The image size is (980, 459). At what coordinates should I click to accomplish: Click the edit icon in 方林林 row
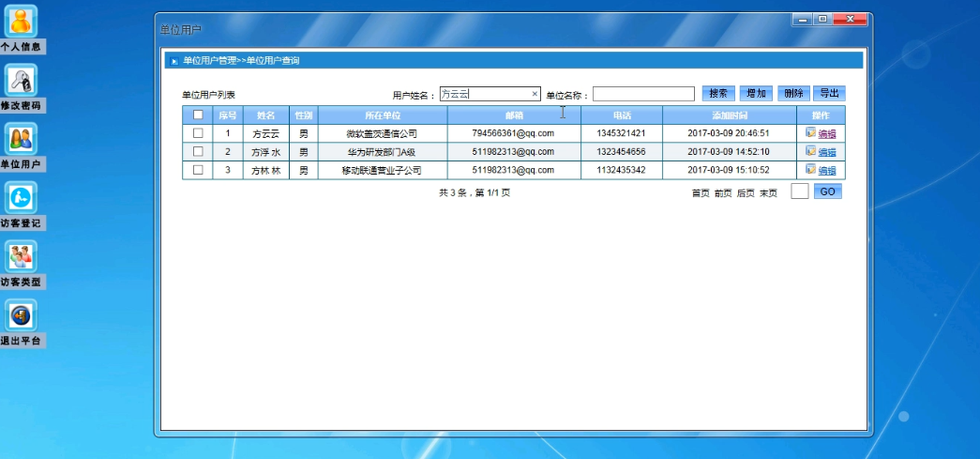point(810,169)
